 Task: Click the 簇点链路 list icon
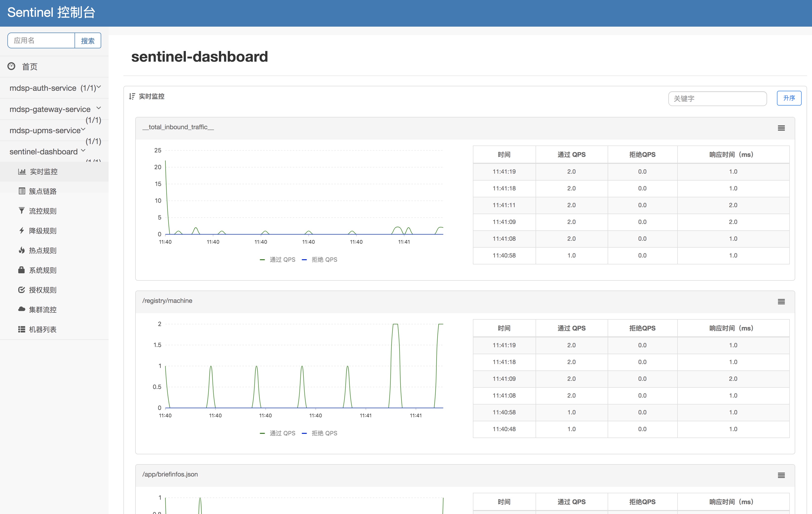22,191
